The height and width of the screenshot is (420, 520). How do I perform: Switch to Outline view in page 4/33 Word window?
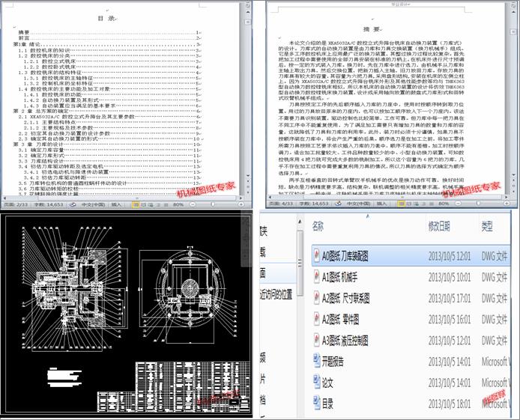[x=424, y=204]
